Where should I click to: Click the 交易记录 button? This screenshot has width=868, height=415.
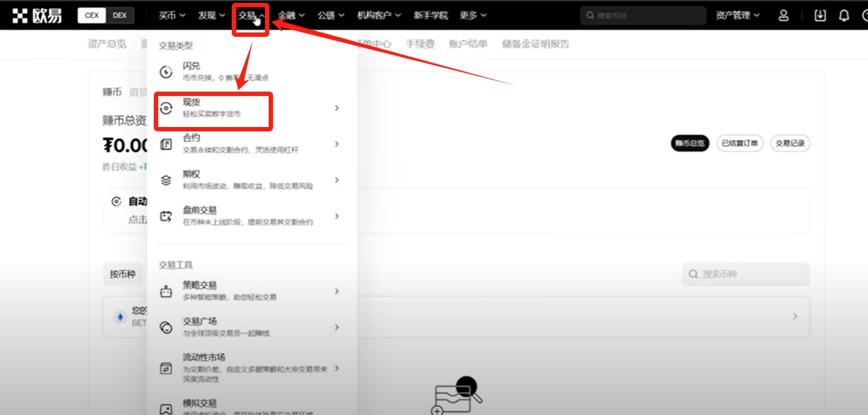coord(790,143)
